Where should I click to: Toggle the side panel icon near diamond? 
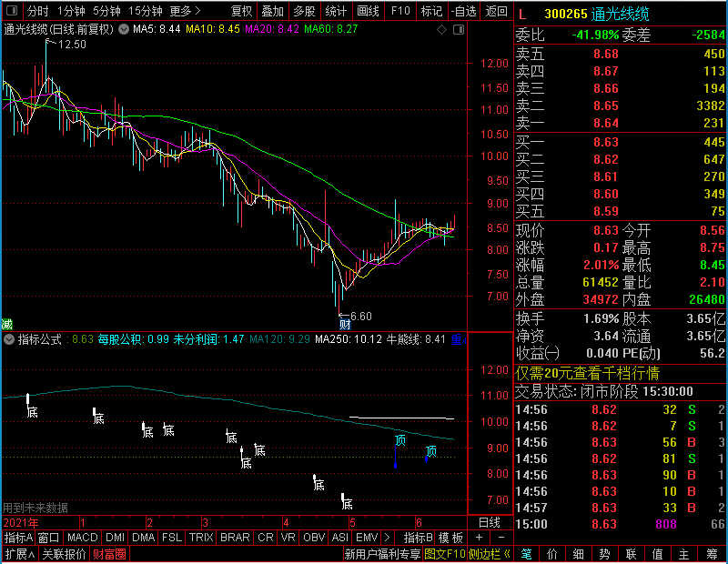pyautogui.click(x=459, y=30)
